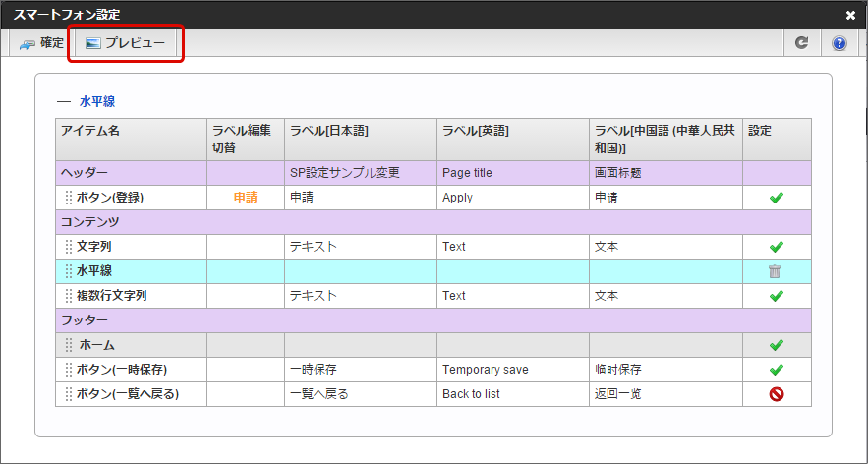Toggle green checkmark for 文字列 row
Image resolution: width=868 pixels, height=464 pixels.
tap(776, 247)
